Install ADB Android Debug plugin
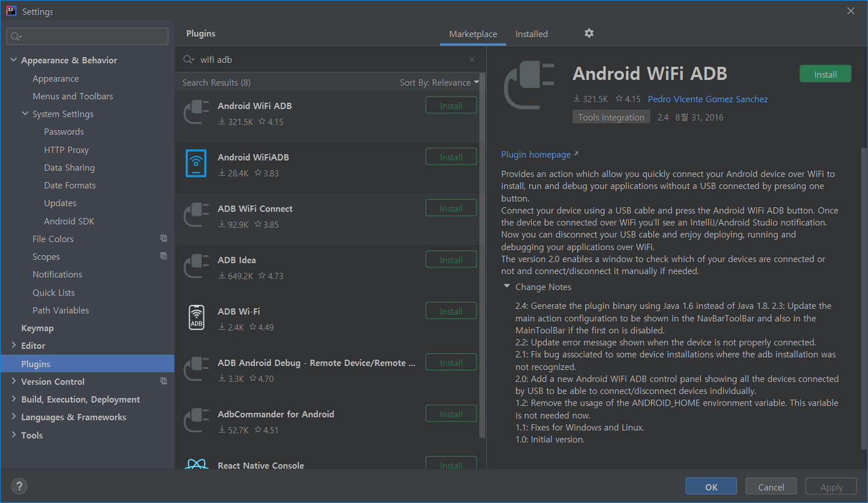 pos(451,363)
